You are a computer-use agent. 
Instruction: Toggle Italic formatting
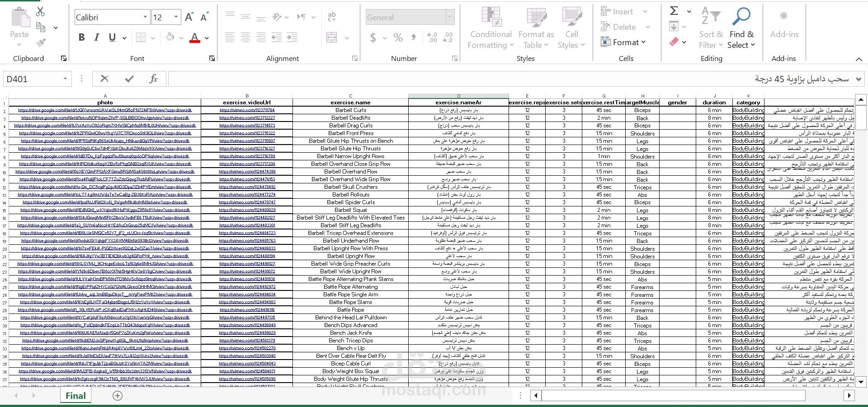pos(96,37)
